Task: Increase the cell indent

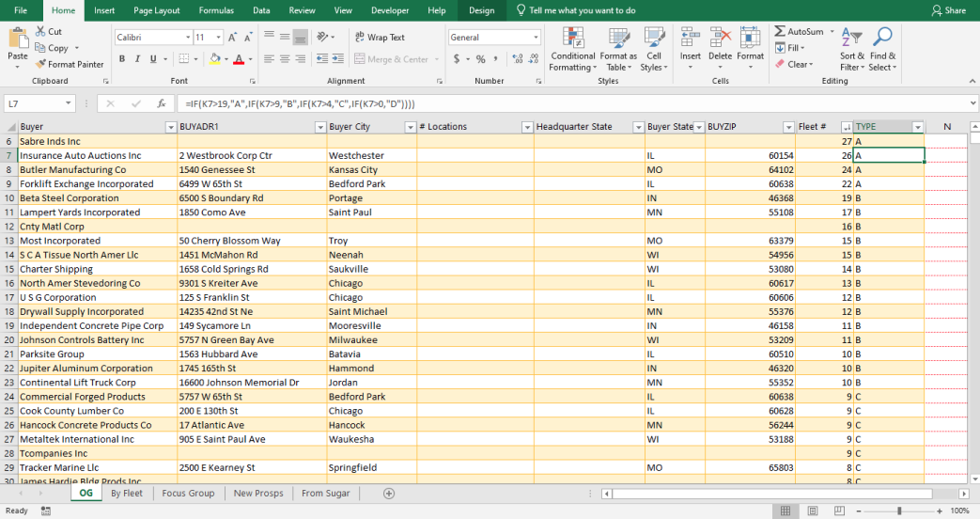Action: [338, 59]
